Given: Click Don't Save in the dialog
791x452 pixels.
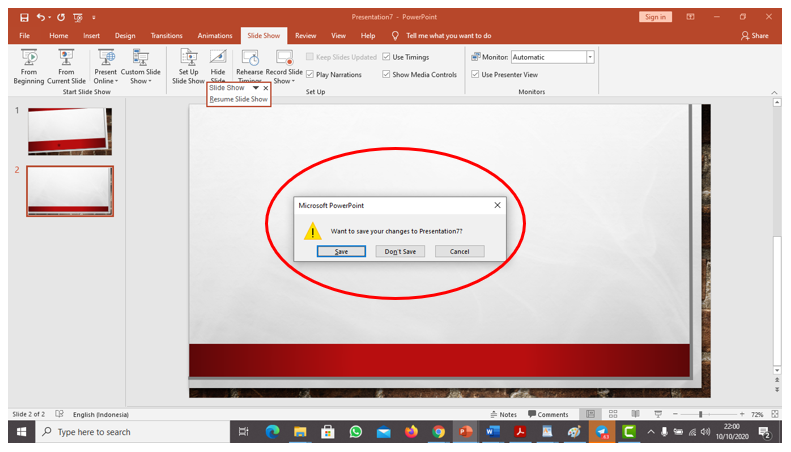Looking at the screenshot, I should click(400, 251).
